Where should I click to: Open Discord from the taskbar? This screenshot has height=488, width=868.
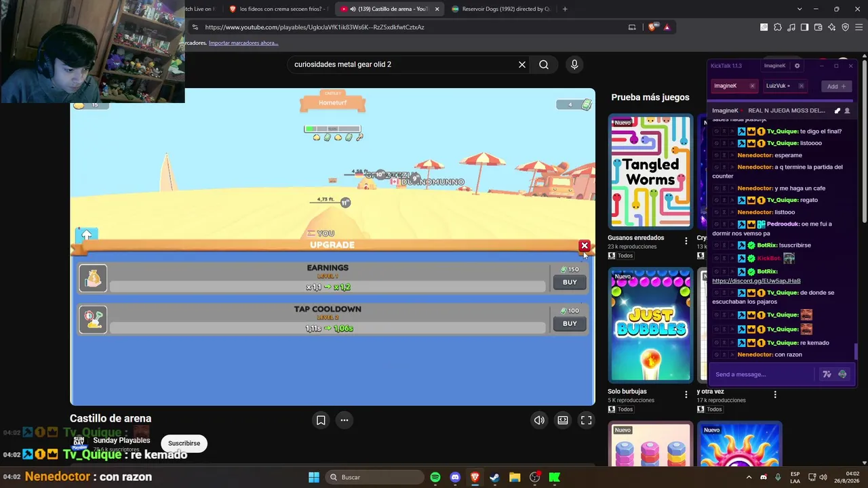pos(455,477)
